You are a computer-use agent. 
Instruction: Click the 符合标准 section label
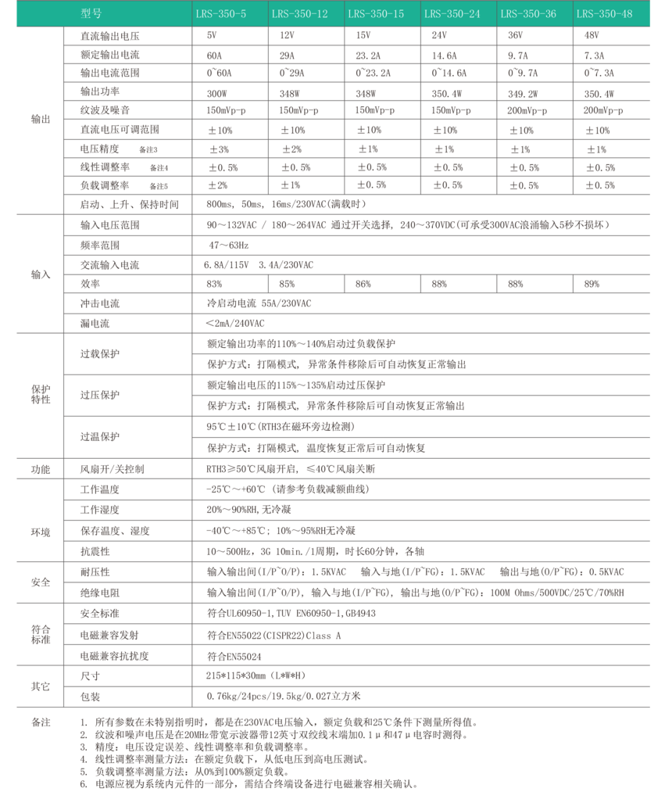41,634
